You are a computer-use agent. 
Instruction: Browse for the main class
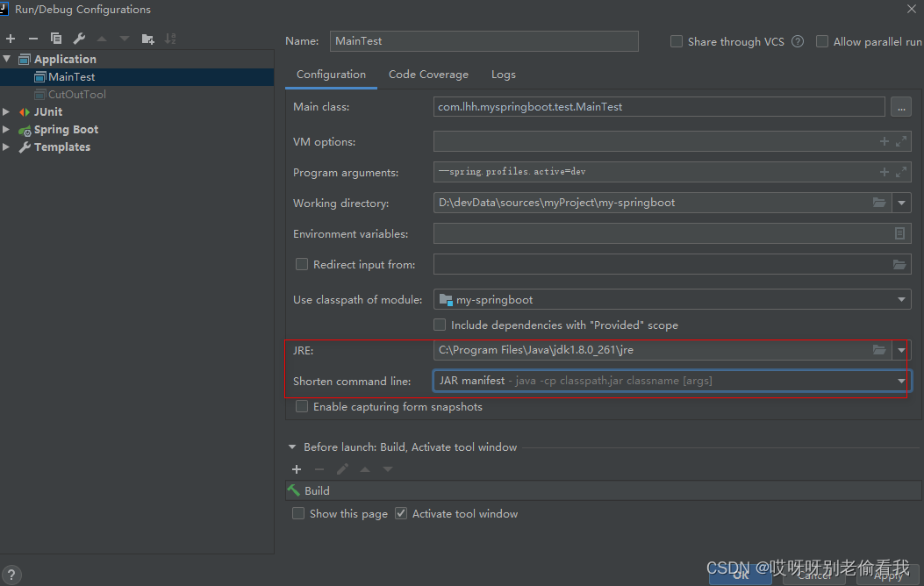pos(901,107)
